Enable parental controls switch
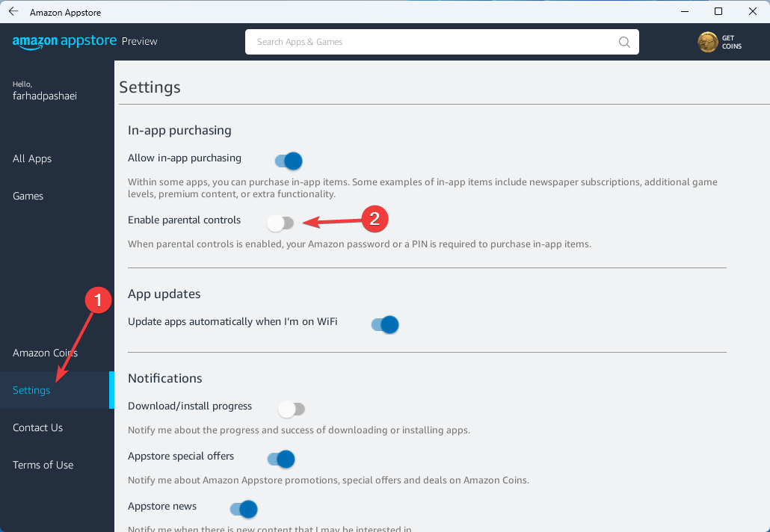The width and height of the screenshot is (770, 532). click(x=280, y=223)
